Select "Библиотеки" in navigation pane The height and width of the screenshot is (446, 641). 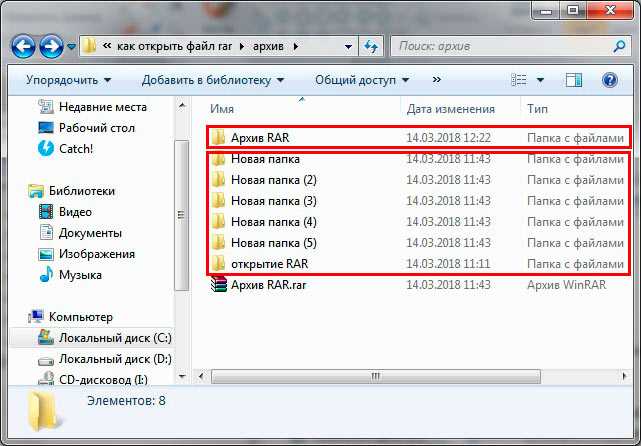point(72,191)
